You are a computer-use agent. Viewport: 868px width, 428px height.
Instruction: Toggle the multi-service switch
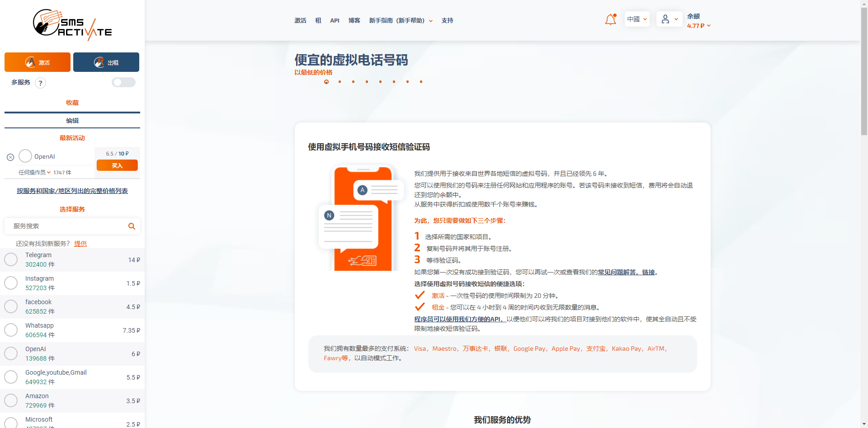coord(124,82)
